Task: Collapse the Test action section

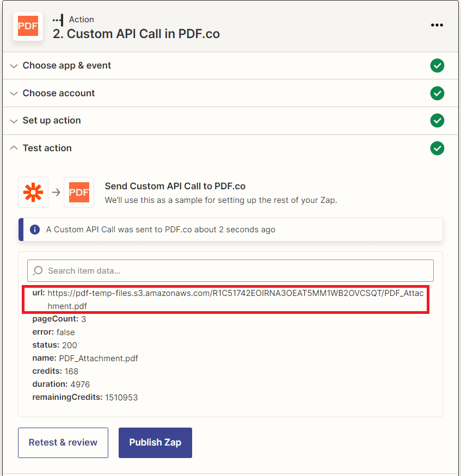Action: click(47, 148)
